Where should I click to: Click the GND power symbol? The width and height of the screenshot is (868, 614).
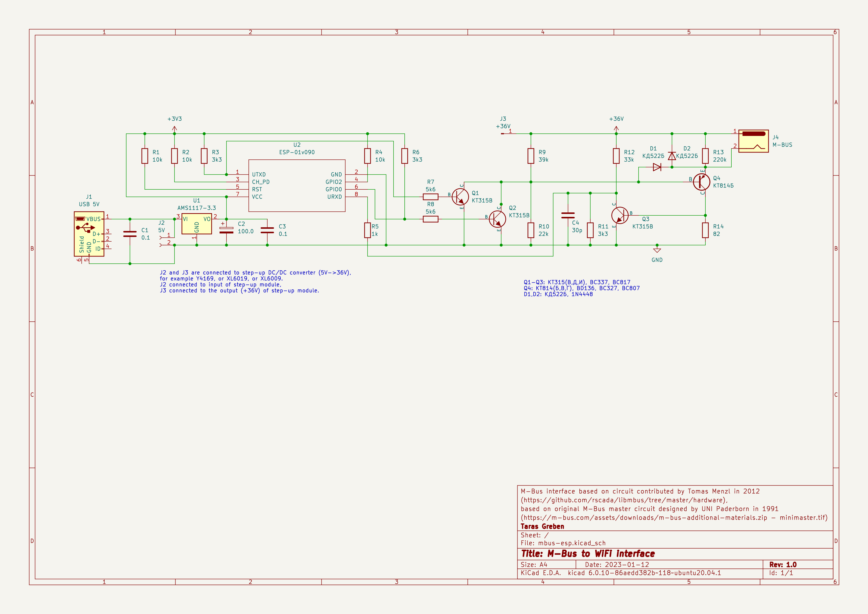tap(657, 251)
